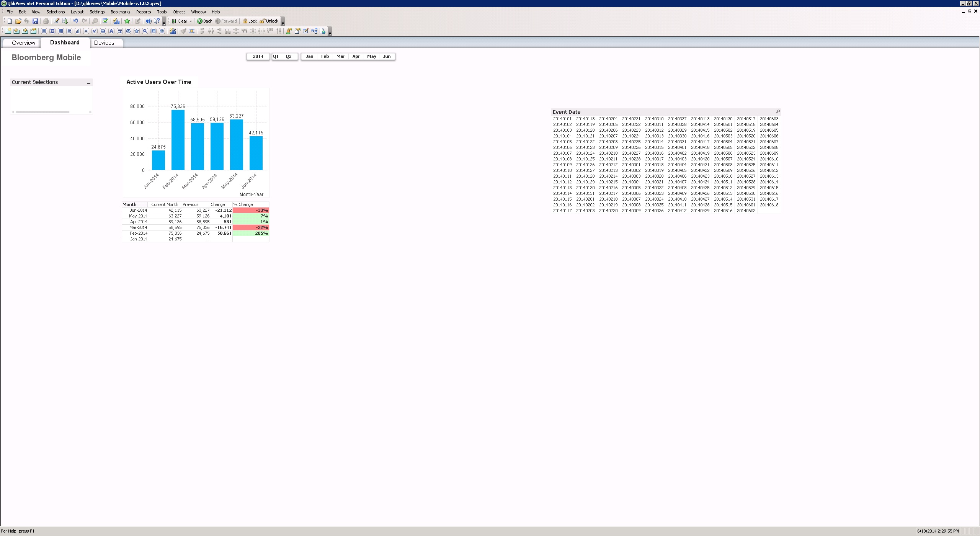Create a statistics box (sigma icon)
The height and width of the screenshot is (536, 980).
[52, 31]
